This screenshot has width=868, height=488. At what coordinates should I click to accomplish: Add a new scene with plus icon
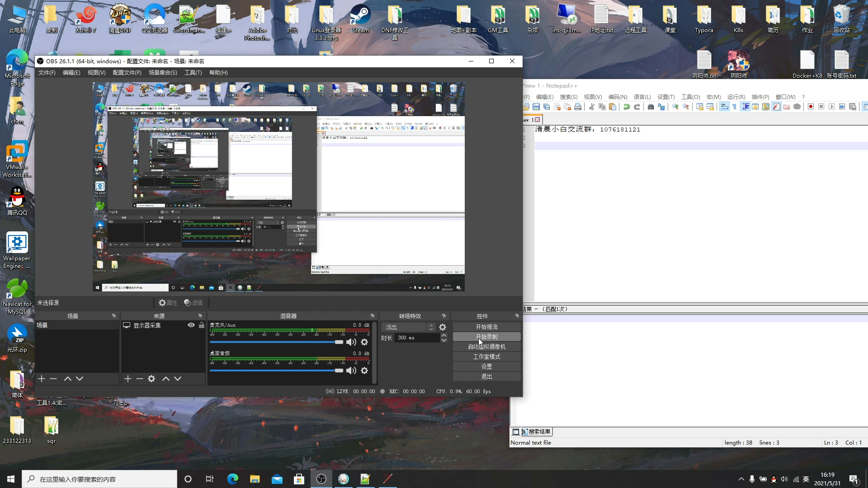click(42, 379)
